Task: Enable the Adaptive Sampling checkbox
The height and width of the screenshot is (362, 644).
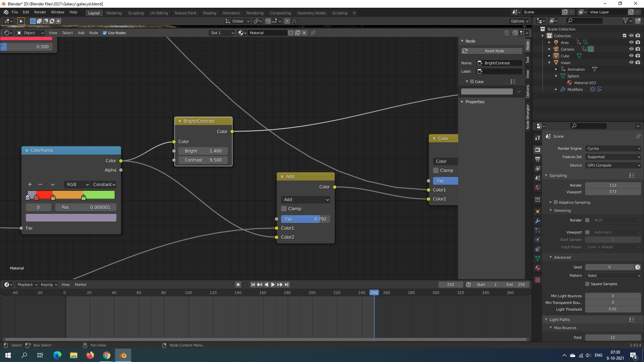Action: pyautogui.click(x=556, y=202)
